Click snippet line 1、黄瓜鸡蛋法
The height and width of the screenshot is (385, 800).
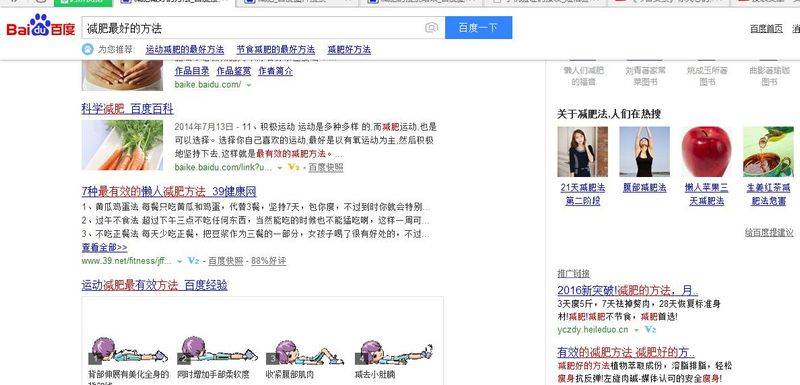256,208
